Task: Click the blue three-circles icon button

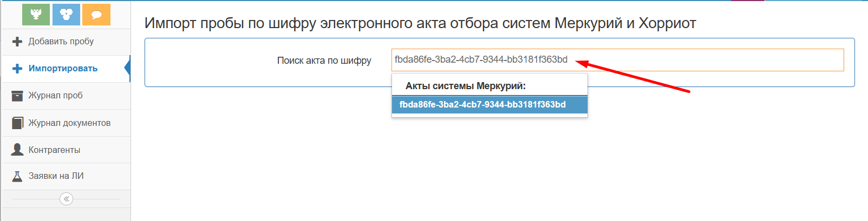Action: tap(66, 15)
